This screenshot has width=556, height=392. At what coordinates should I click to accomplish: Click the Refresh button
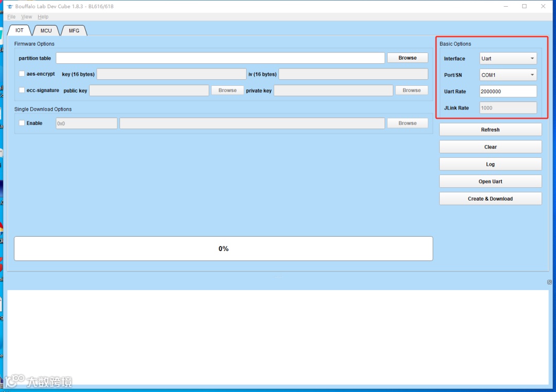(491, 130)
